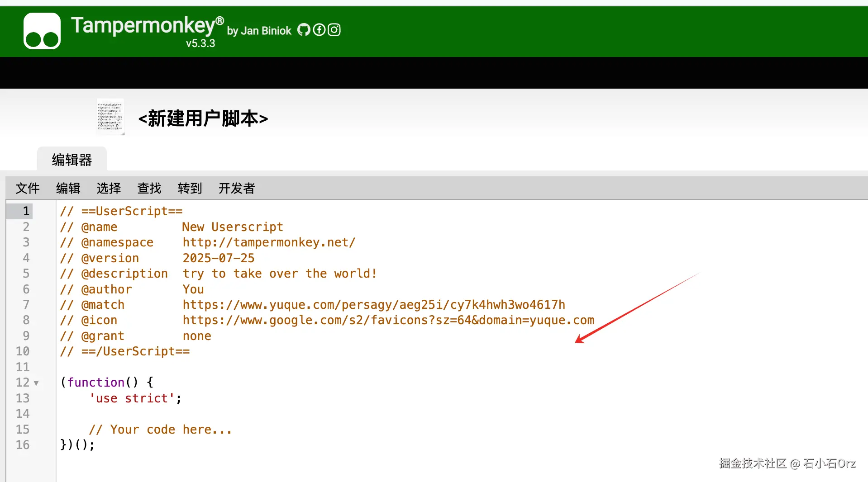The image size is (868, 482).
Task: Click the @description keyword on line 5
Action: tap(124, 274)
